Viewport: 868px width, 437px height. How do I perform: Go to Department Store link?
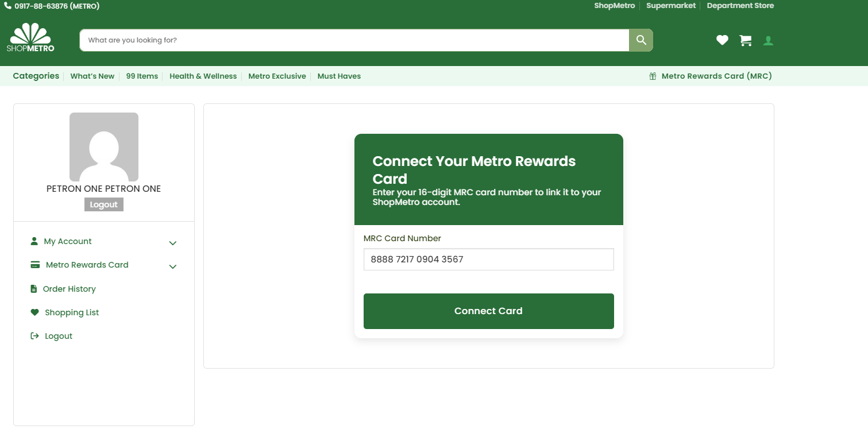[740, 6]
